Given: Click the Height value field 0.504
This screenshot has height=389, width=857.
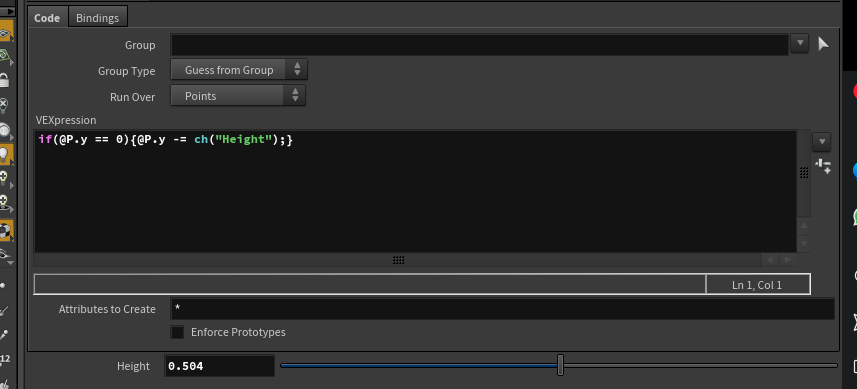Looking at the screenshot, I should (219, 366).
